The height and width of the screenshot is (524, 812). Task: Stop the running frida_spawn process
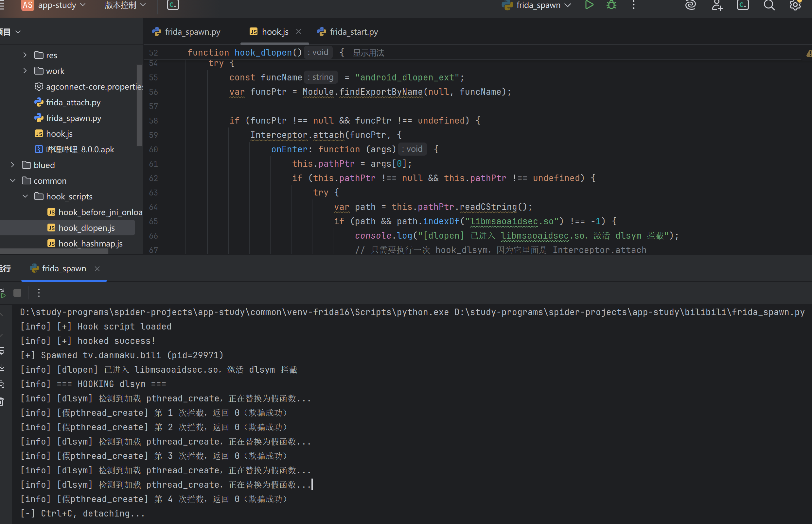17,293
